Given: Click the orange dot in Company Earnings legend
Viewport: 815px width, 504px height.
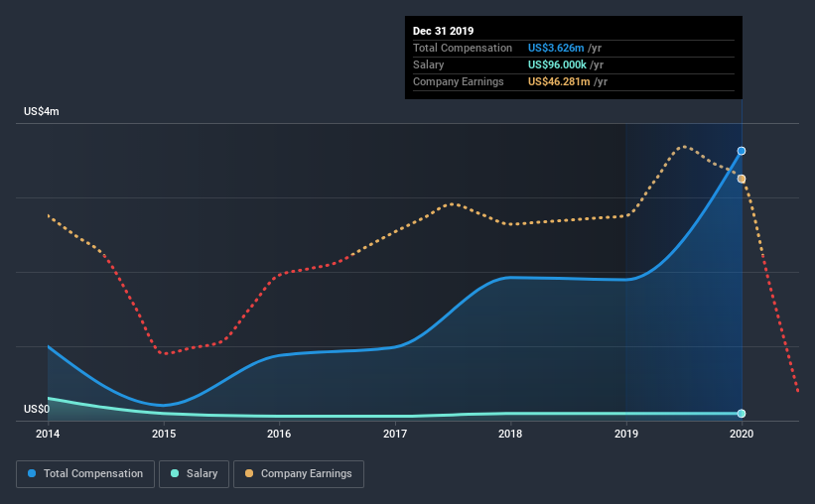Looking at the screenshot, I should [x=249, y=473].
